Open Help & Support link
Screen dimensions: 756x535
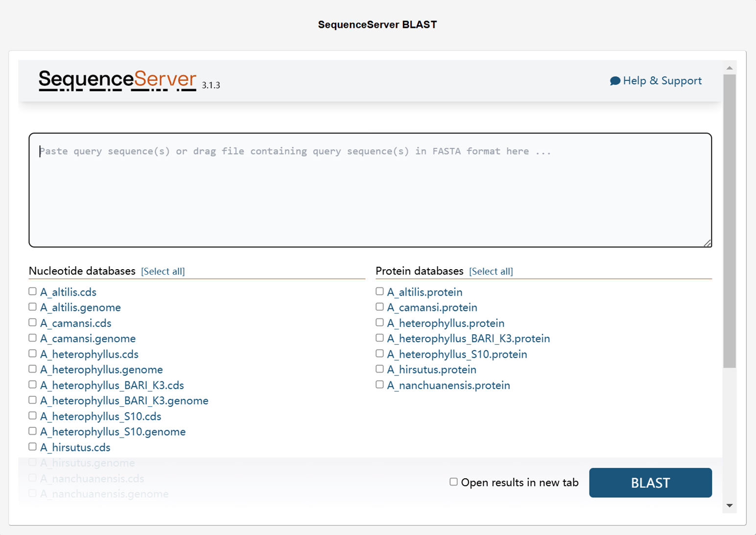(661, 81)
